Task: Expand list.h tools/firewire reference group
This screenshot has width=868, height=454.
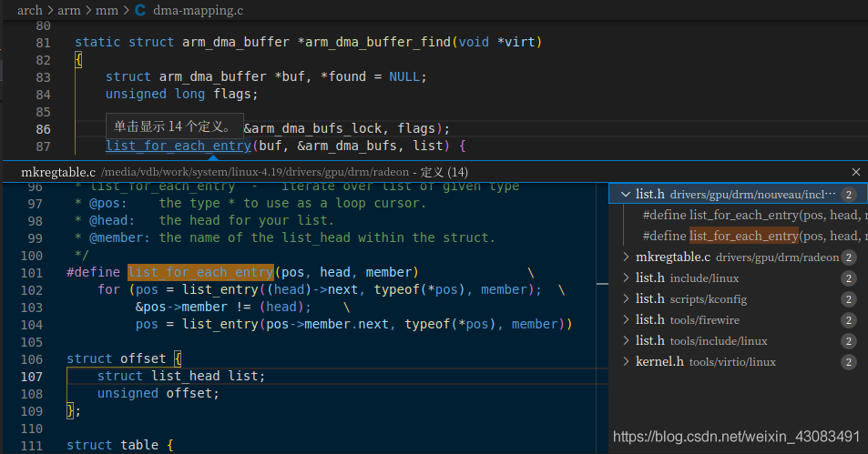Action: tap(626, 319)
